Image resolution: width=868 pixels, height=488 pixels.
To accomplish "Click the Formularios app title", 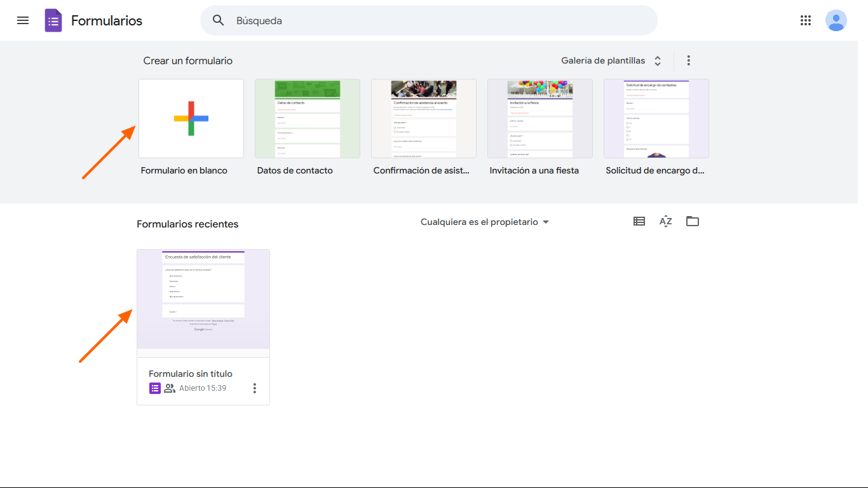I will pos(107,20).
